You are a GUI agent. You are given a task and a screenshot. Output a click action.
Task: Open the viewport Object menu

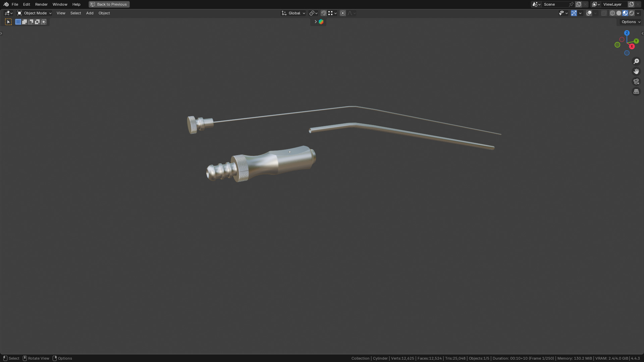(x=104, y=13)
